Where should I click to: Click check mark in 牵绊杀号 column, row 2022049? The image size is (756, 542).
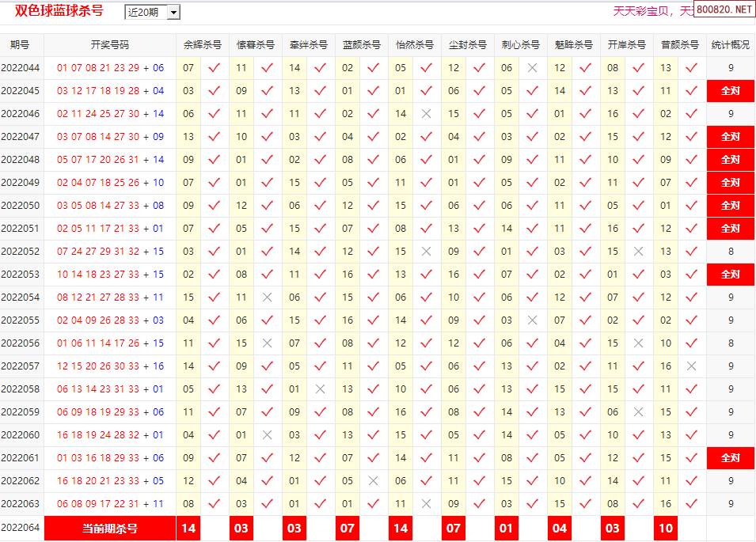320,183
